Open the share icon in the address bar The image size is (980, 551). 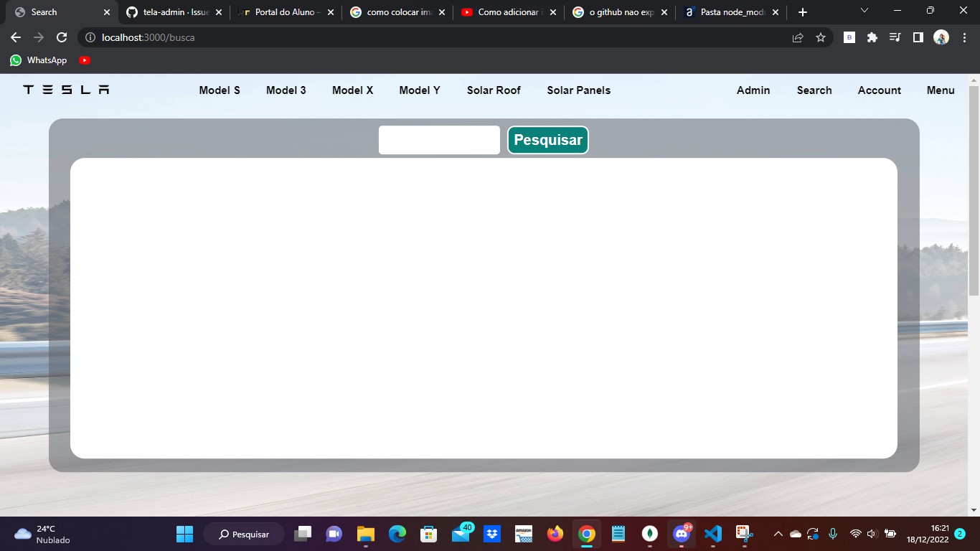[798, 37]
